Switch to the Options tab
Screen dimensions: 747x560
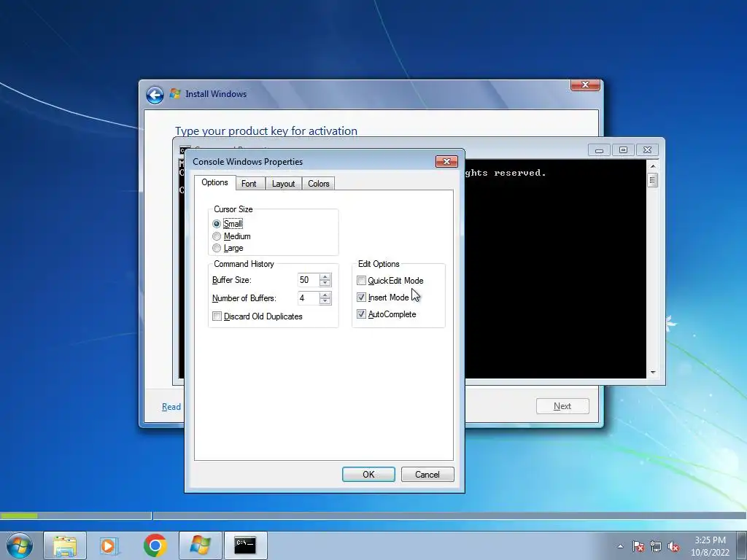[x=215, y=182]
